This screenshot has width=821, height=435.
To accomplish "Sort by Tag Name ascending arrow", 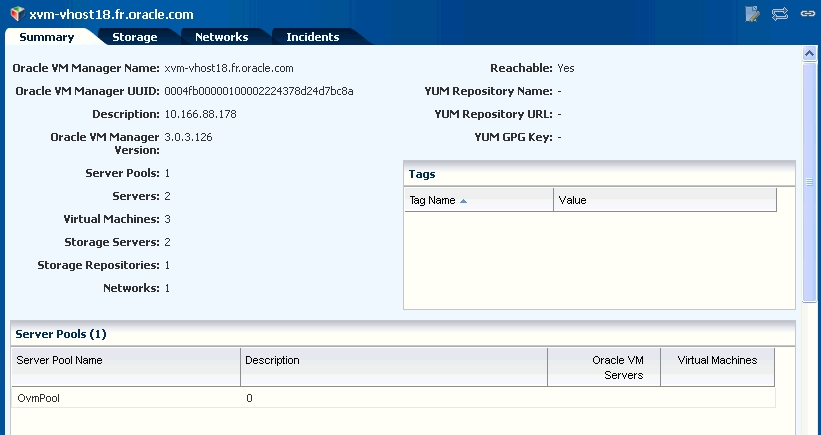I will (463, 200).
